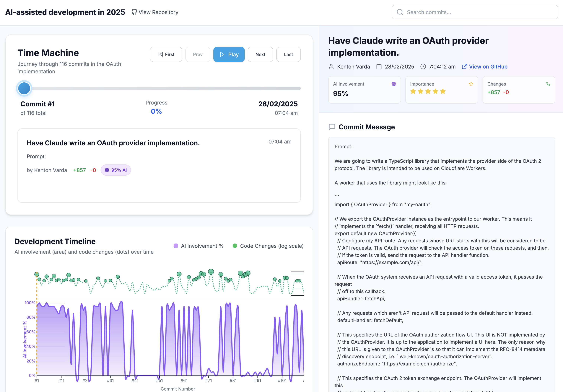Click the #51 tick on commit number axis
This screenshot has height=392, width=563.
tap(160, 380)
